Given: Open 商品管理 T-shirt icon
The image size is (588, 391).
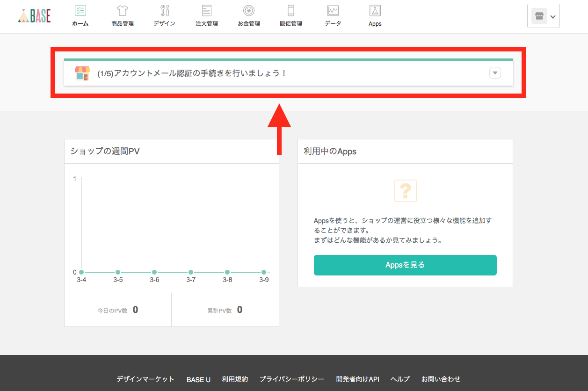Looking at the screenshot, I should click(123, 11).
